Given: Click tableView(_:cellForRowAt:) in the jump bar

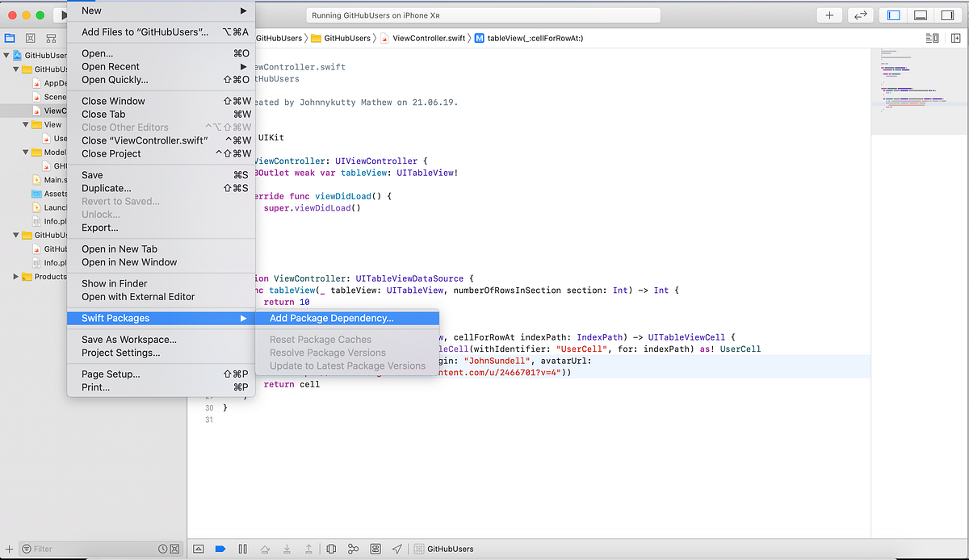Looking at the screenshot, I should [x=538, y=37].
